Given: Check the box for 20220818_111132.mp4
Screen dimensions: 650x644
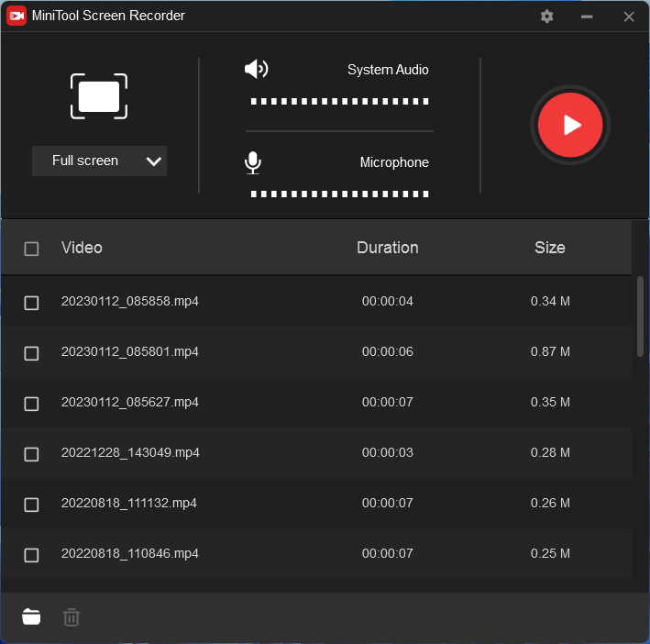Looking at the screenshot, I should click(x=31, y=505).
